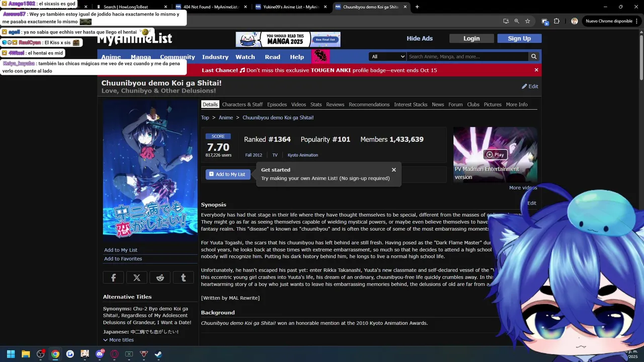This screenshot has width=644, height=362.
Task: Click the Add to My List sidebar link
Action: 121,250
